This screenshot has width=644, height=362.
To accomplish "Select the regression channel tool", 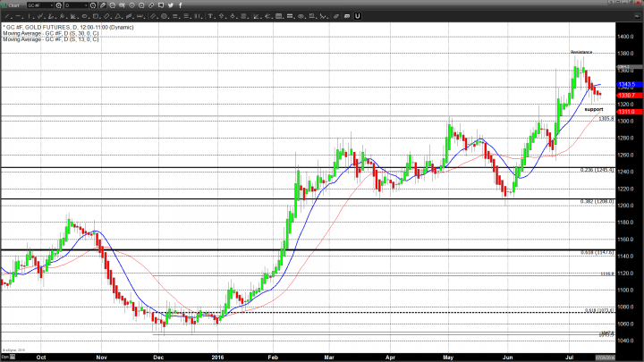I will 129,16.
